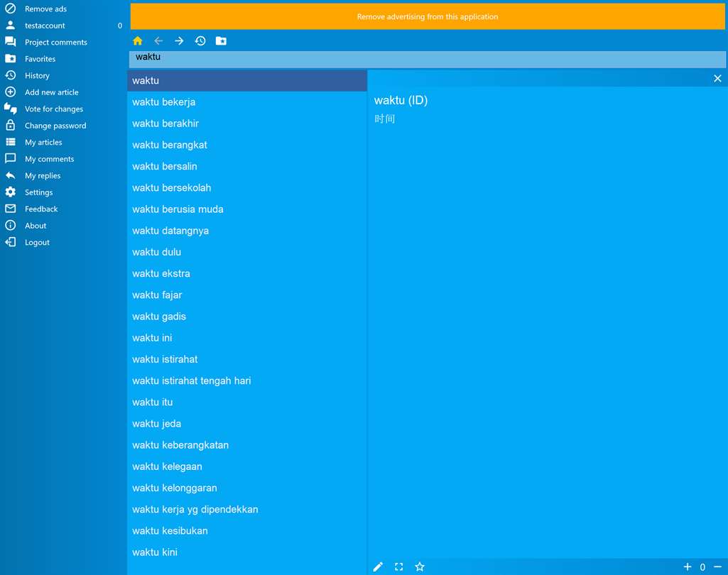
Task: Open the Settings menu entry
Action: (x=38, y=192)
